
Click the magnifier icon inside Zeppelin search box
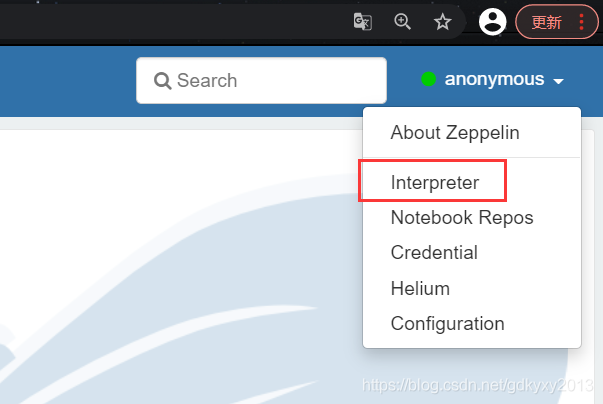click(x=162, y=81)
